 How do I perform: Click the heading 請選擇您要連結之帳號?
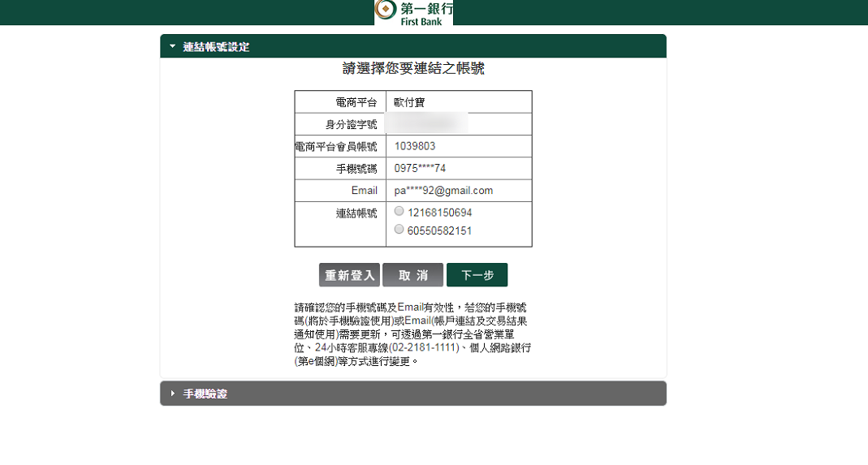(413, 68)
